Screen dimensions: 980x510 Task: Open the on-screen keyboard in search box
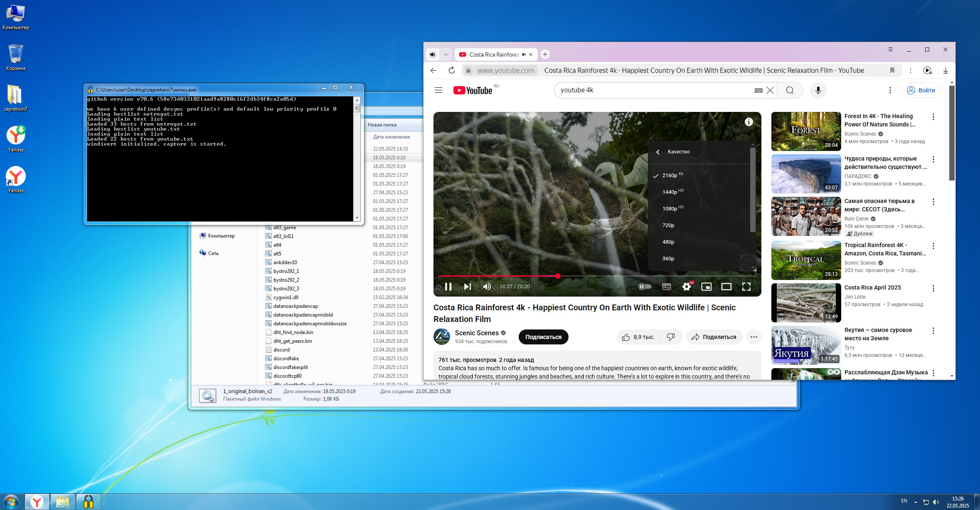point(758,90)
